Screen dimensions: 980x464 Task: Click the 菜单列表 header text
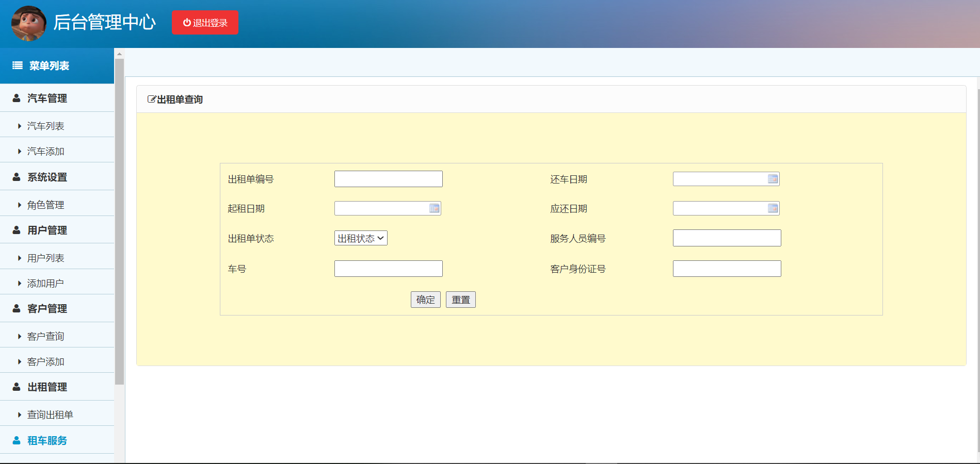coord(49,65)
